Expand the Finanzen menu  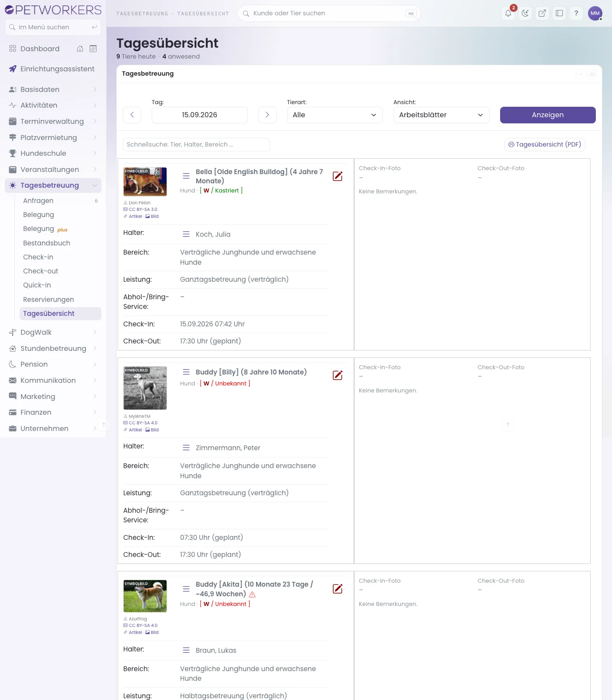pos(53,412)
